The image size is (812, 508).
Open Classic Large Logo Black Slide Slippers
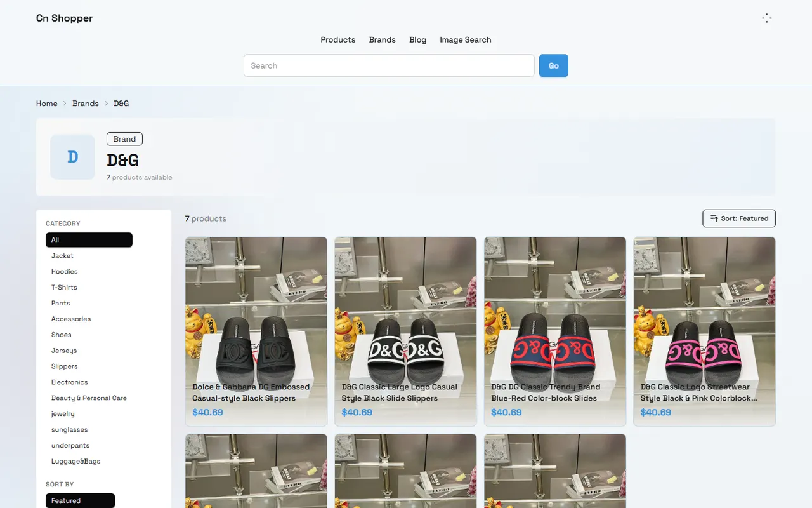(405, 331)
